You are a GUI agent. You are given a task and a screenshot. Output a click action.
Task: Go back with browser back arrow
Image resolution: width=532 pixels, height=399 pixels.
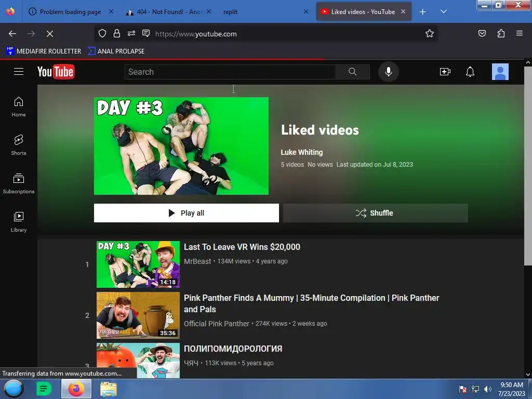(12, 34)
